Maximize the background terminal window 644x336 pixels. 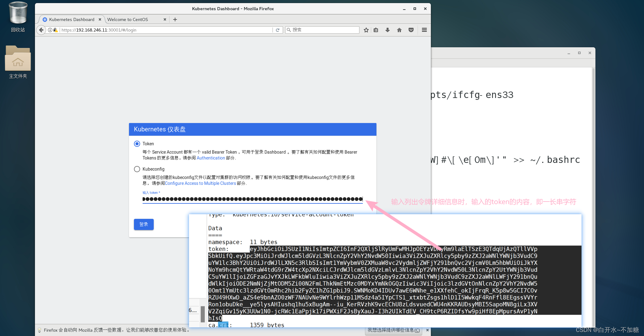click(x=579, y=53)
